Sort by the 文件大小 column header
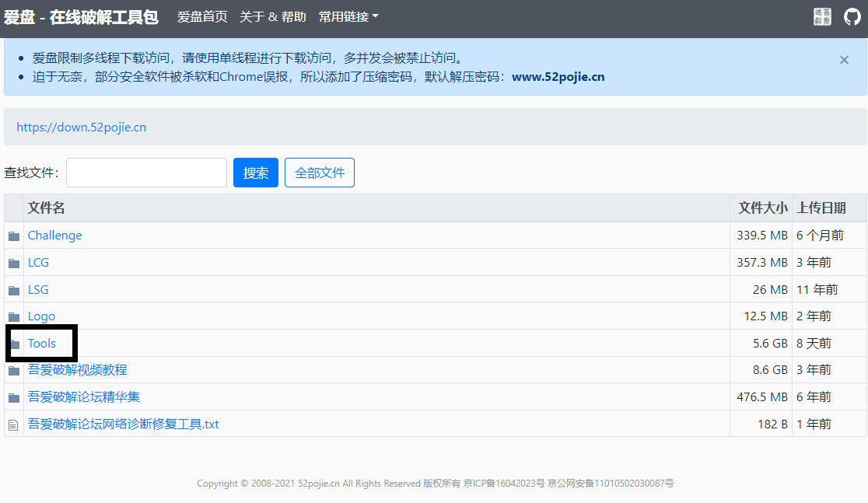 (x=762, y=208)
